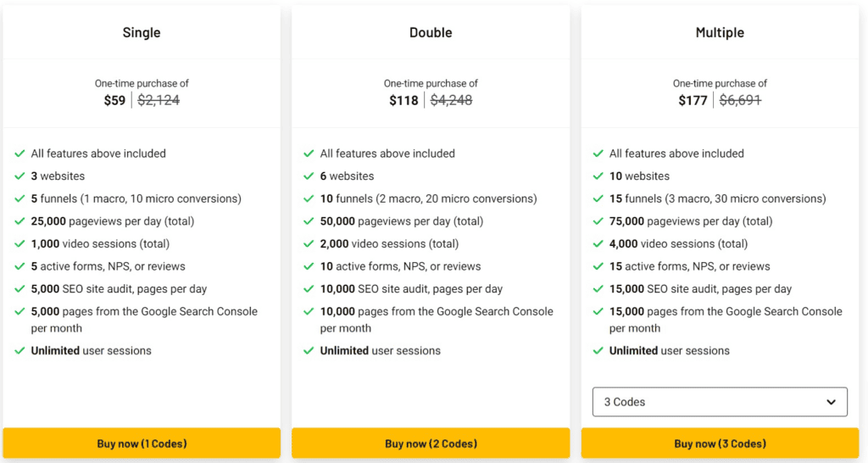
Task: Click Unlimited user sessions checkmark in Single plan
Action: click(19, 351)
